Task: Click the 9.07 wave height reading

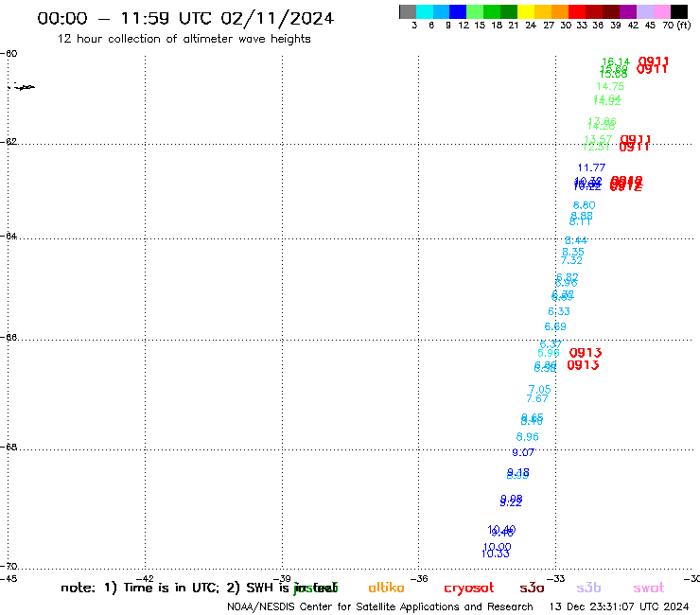Action: pyautogui.click(x=523, y=452)
